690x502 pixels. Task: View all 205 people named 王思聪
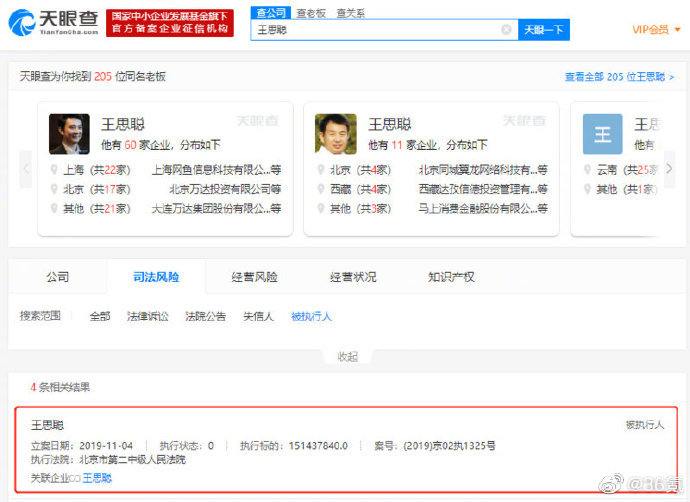tap(619, 77)
